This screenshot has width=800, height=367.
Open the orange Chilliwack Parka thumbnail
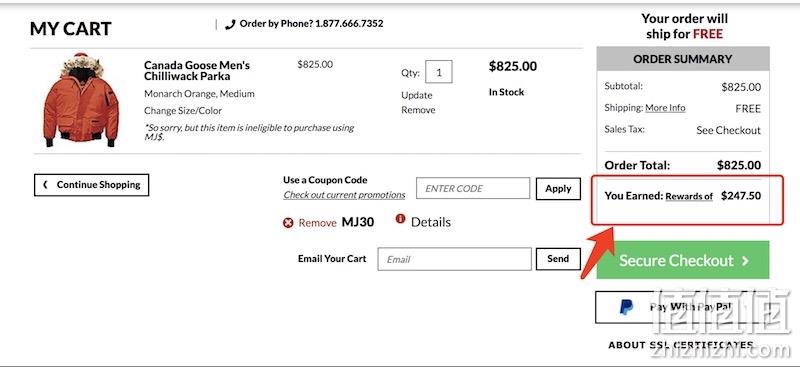pyautogui.click(x=81, y=100)
